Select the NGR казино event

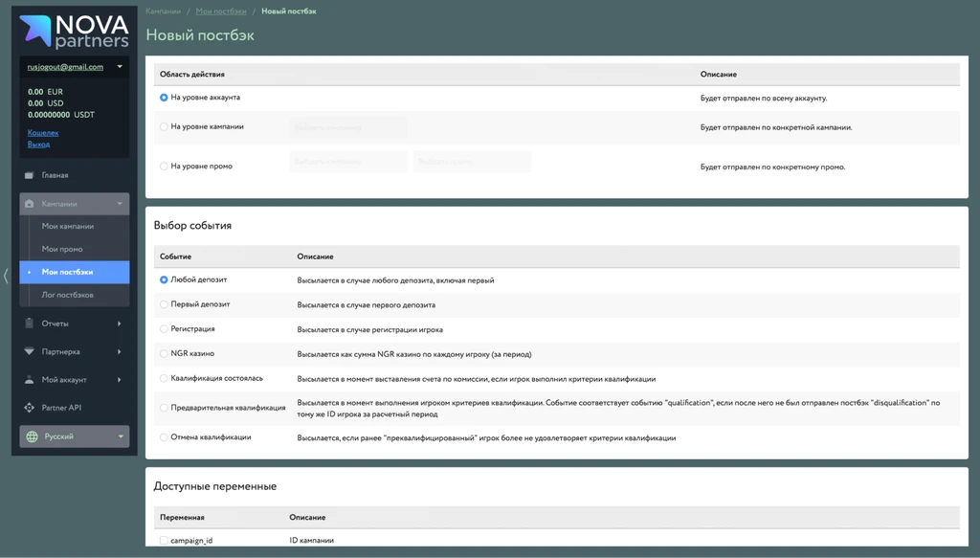point(164,354)
